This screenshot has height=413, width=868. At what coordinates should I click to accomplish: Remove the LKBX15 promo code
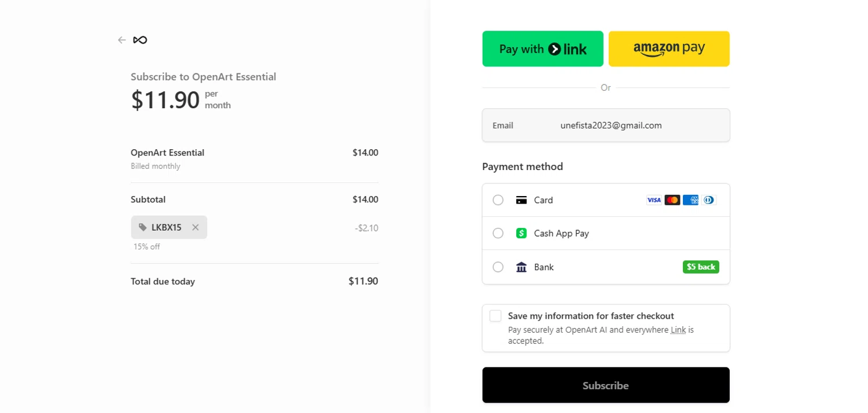[x=196, y=227]
